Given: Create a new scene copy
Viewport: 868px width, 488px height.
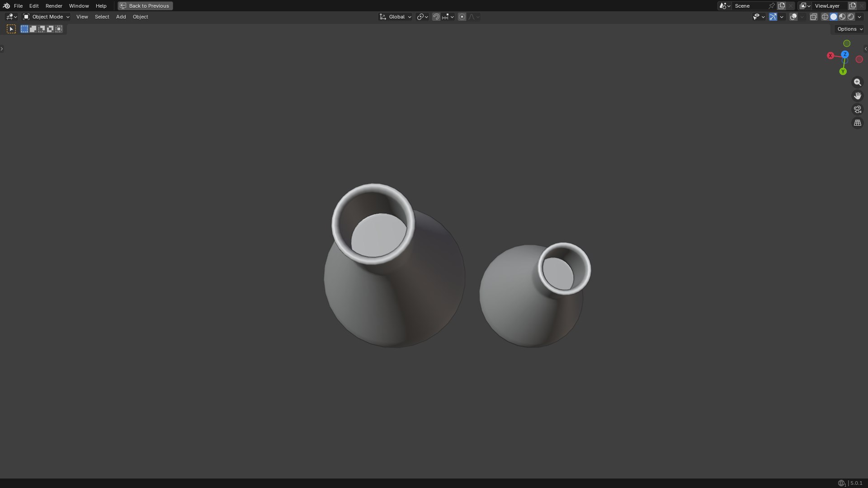Looking at the screenshot, I should pyautogui.click(x=782, y=6).
